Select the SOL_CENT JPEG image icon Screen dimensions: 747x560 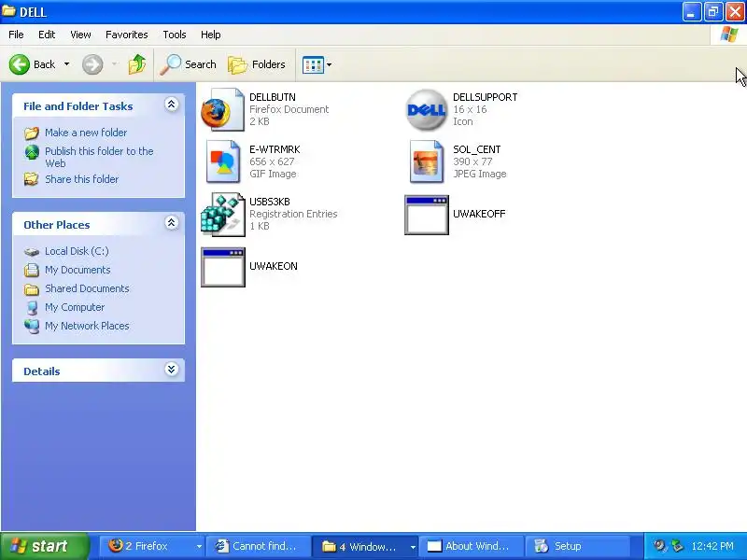(x=427, y=161)
